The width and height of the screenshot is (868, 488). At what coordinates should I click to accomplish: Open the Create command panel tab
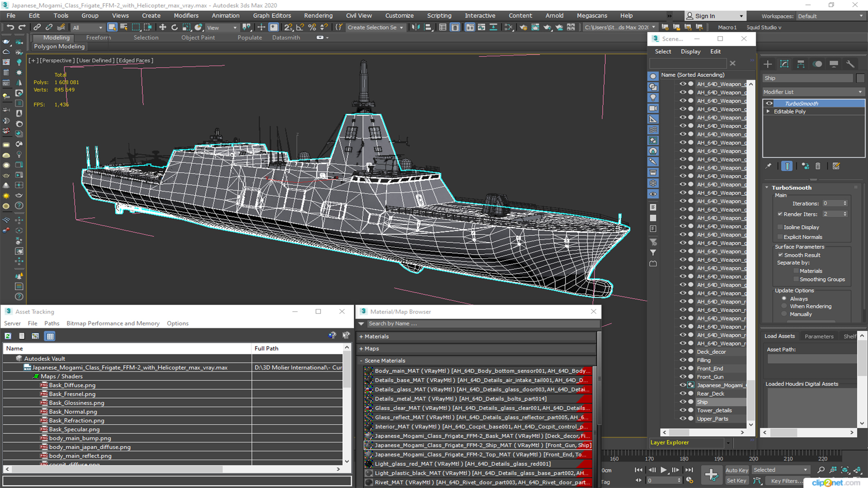tap(768, 64)
